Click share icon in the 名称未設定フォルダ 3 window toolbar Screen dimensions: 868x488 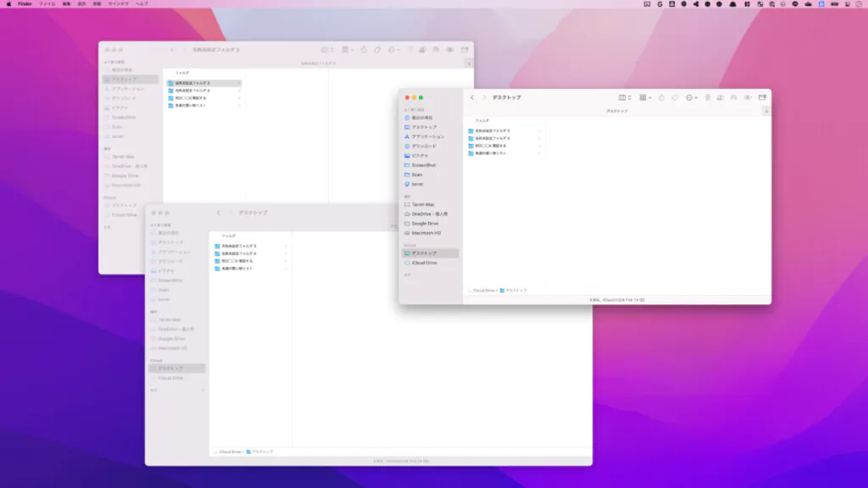pyautogui.click(x=364, y=50)
